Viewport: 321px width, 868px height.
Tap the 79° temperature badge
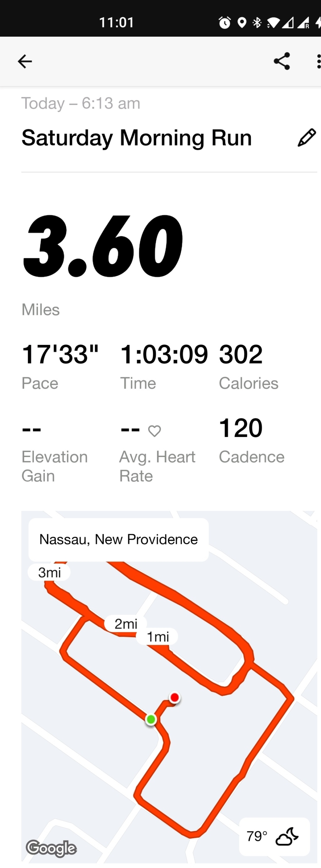pyautogui.click(x=275, y=836)
